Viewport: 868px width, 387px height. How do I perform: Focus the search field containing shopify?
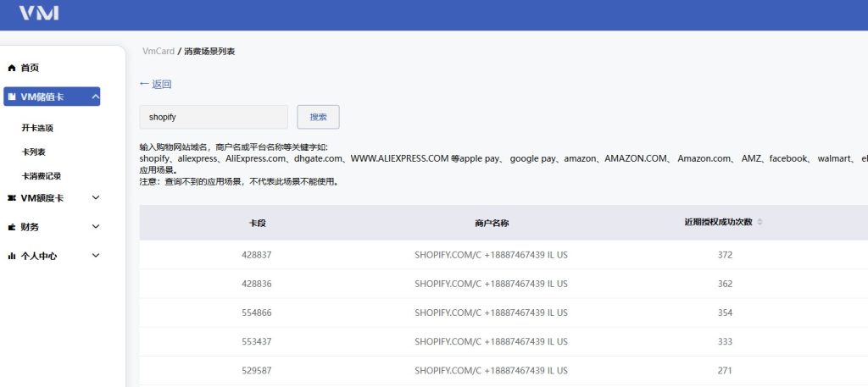tap(213, 117)
